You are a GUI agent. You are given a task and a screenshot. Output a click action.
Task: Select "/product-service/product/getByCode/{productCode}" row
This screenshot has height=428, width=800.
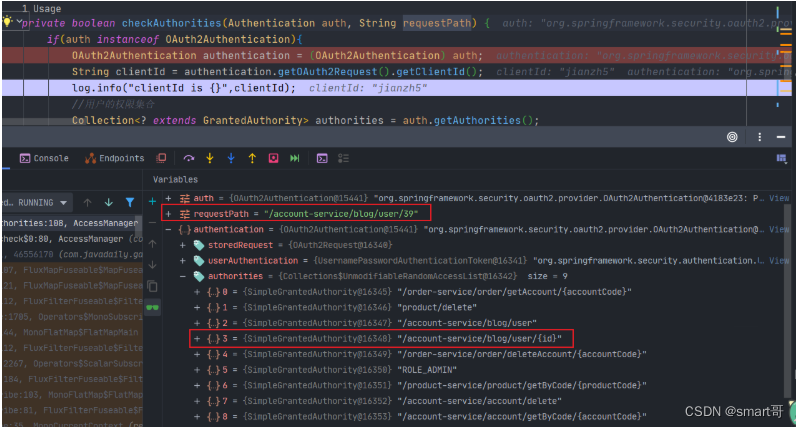(420, 385)
